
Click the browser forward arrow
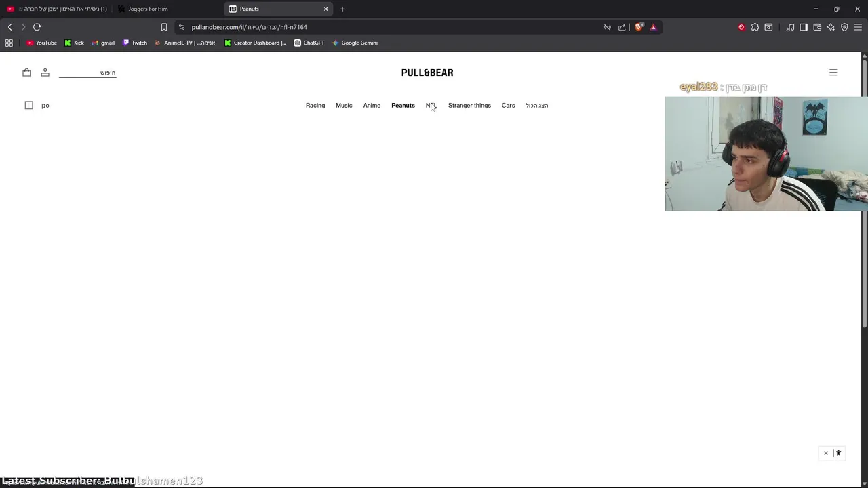click(x=23, y=27)
